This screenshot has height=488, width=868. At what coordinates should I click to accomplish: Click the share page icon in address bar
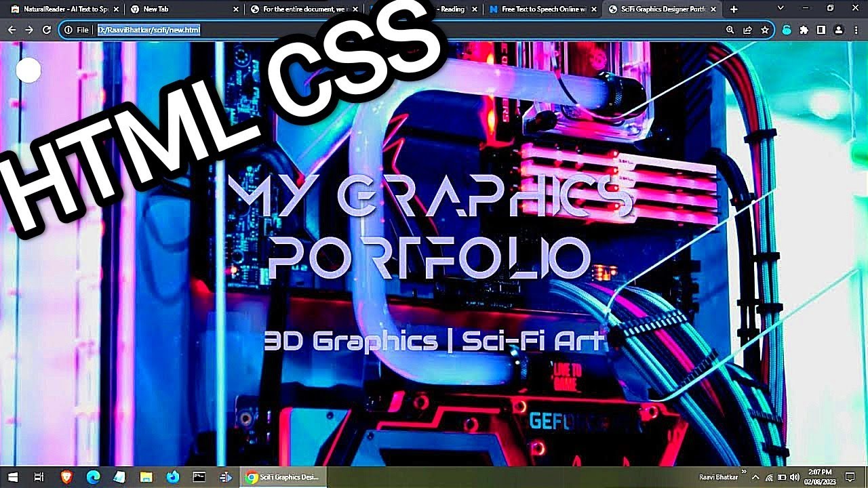(747, 30)
